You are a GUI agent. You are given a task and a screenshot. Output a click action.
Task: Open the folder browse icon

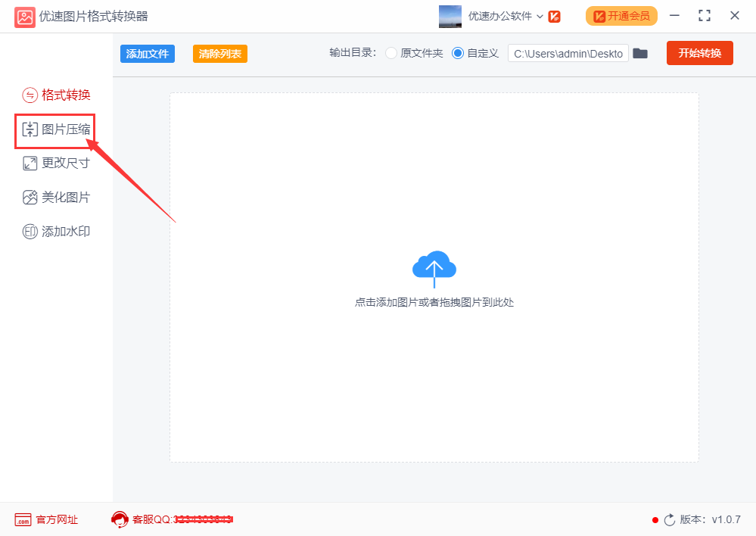[639, 53]
